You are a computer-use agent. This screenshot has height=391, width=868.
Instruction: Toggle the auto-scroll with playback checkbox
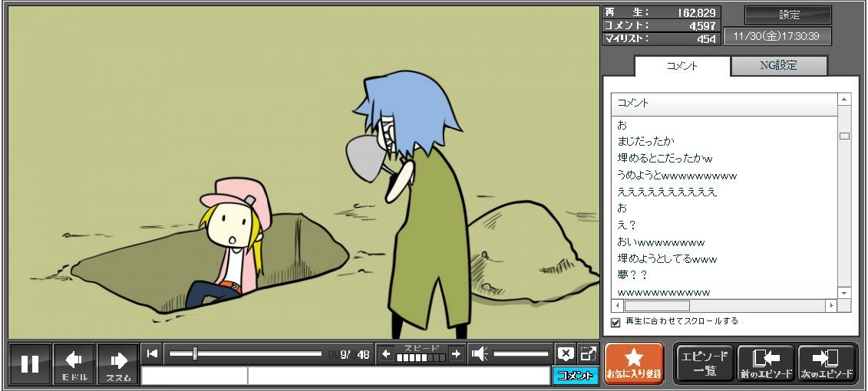pos(615,322)
